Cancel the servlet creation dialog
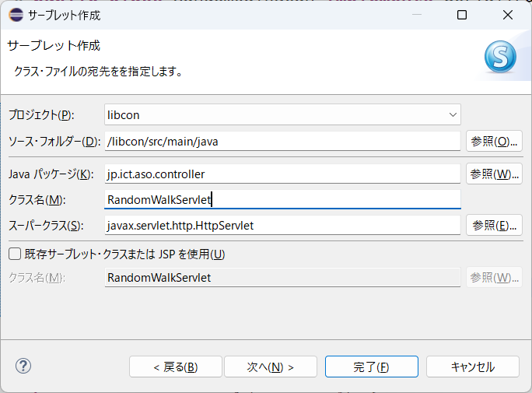This screenshot has height=393, width=532. [473, 367]
